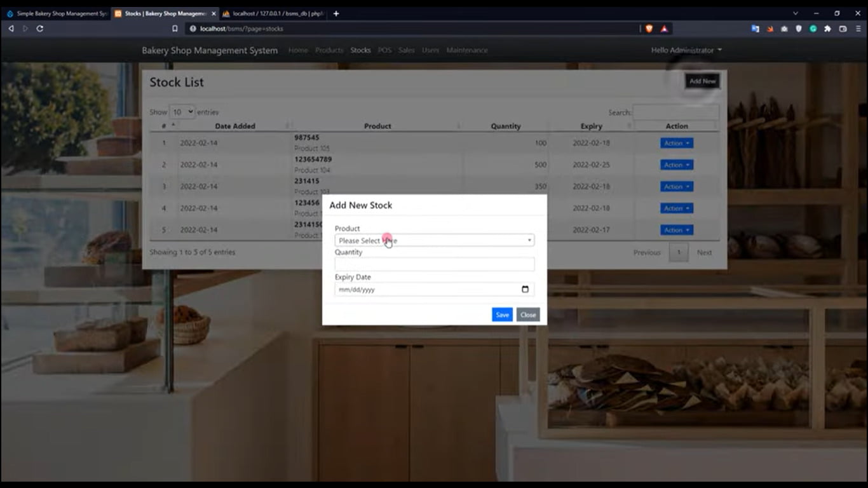
Task: Open the Grammarly extension
Action: (813, 29)
